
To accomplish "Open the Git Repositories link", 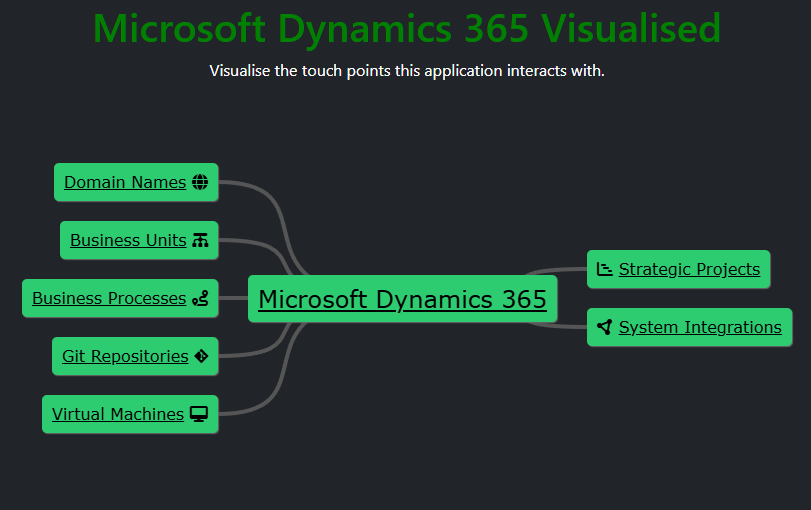I will [x=125, y=356].
